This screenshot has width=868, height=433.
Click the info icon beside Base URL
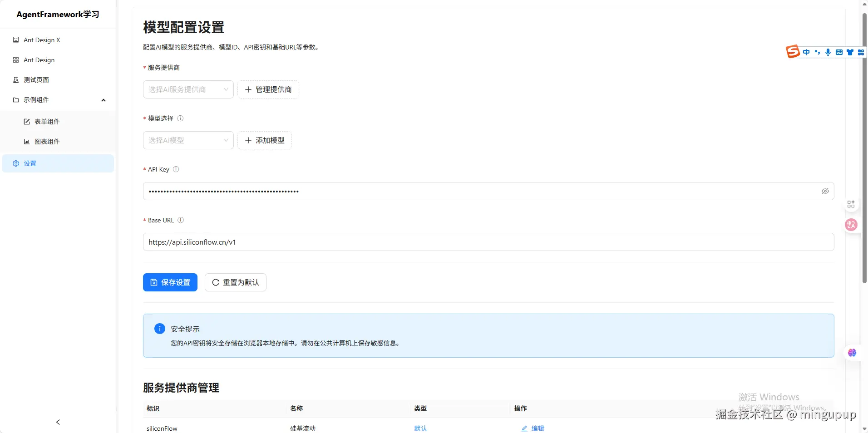181,220
